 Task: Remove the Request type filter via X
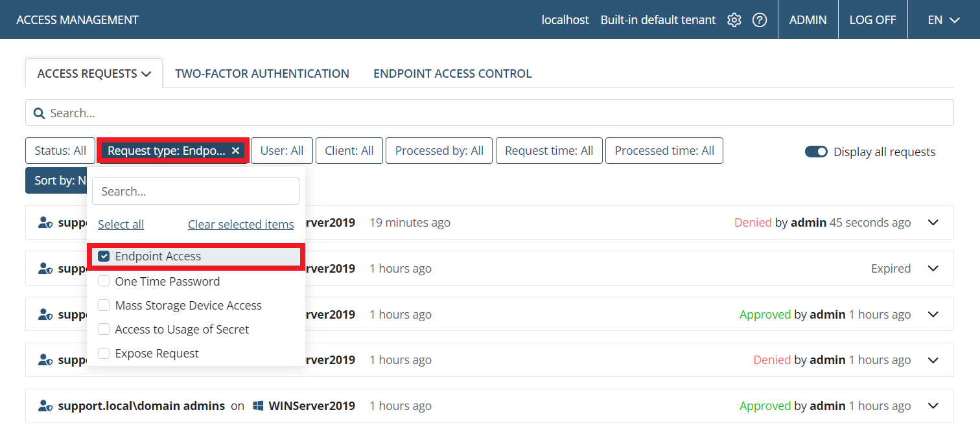click(236, 151)
